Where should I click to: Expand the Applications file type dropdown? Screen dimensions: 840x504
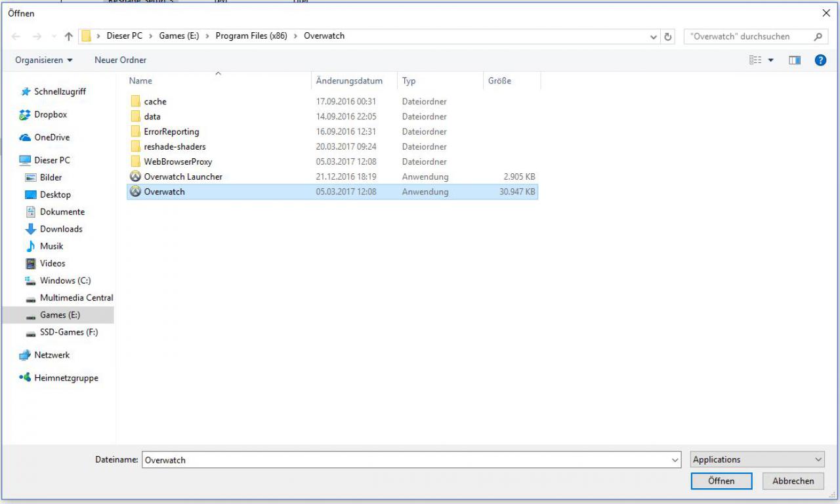[757, 459]
